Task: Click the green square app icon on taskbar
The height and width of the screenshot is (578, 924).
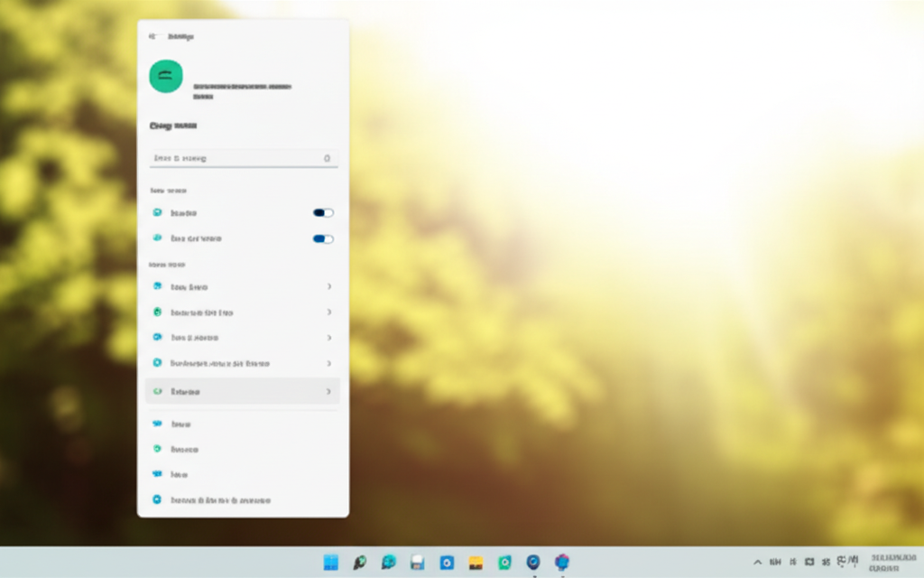Action: [x=504, y=563]
